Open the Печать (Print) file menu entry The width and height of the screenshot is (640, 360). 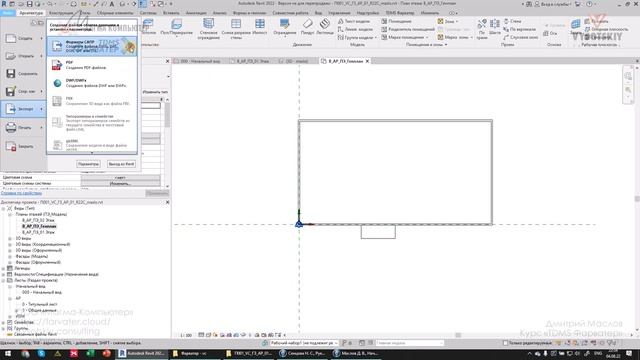(x=23, y=128)
